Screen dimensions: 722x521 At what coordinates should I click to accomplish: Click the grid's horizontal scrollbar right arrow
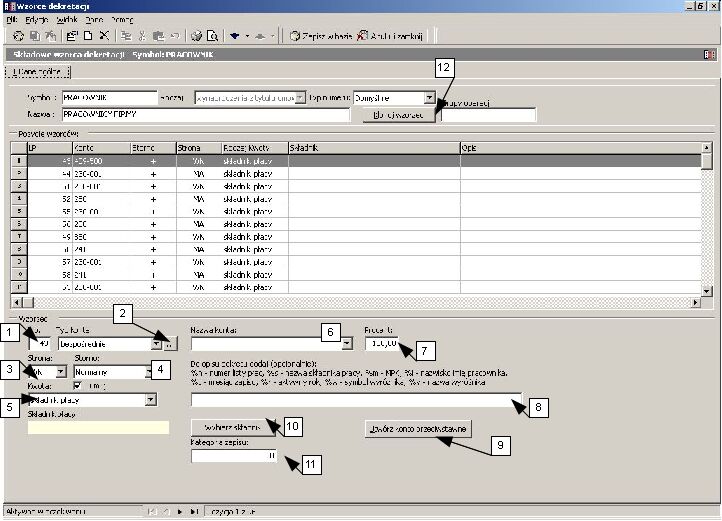(x=696, y=302)
